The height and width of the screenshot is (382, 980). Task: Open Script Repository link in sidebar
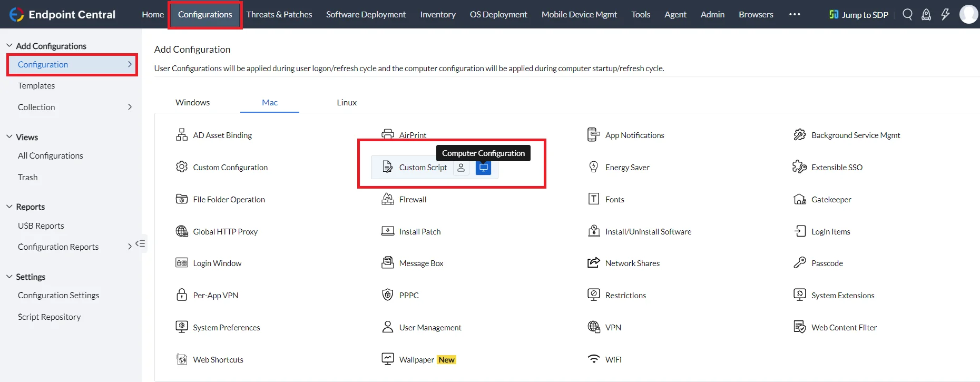(49, 317)
